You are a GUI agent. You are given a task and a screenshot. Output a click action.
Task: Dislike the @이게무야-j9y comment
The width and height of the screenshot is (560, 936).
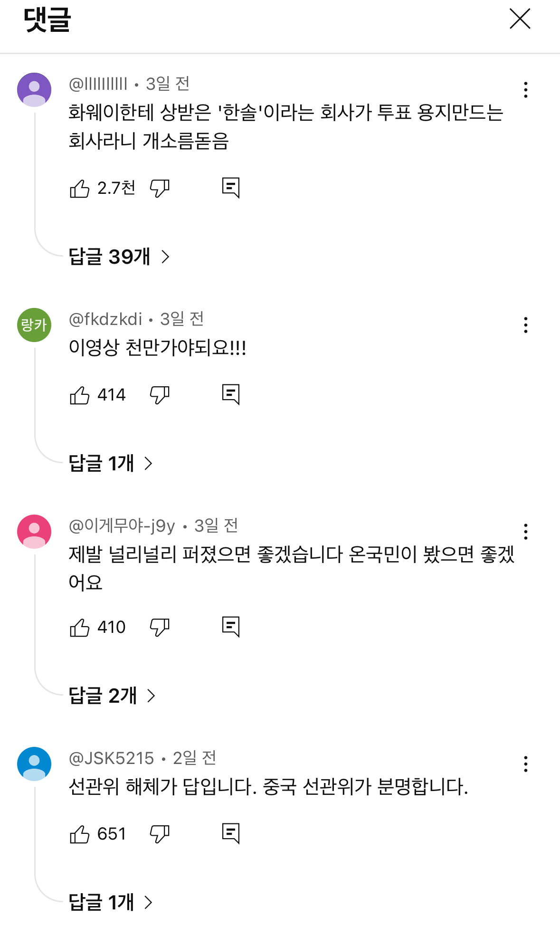pyautogui.click(x=160, y=628)
